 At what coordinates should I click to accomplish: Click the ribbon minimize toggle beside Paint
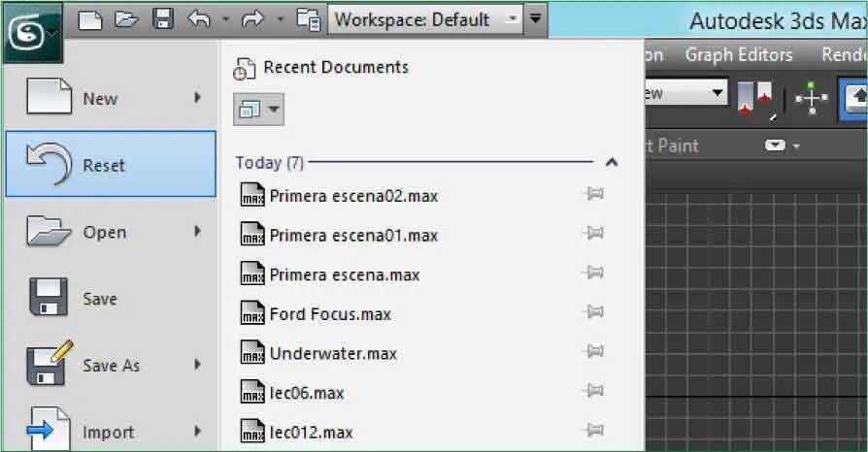coord(775,145)
